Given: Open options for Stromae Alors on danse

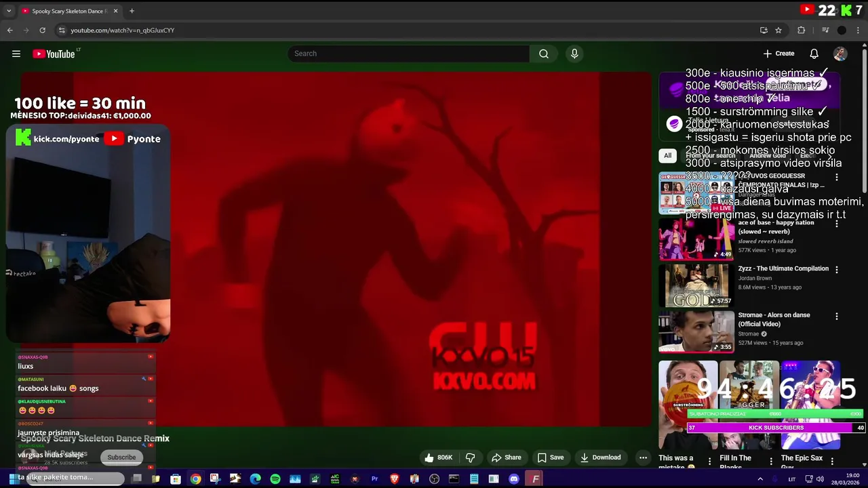Looking at the screenshot, I should pos(837,316).
